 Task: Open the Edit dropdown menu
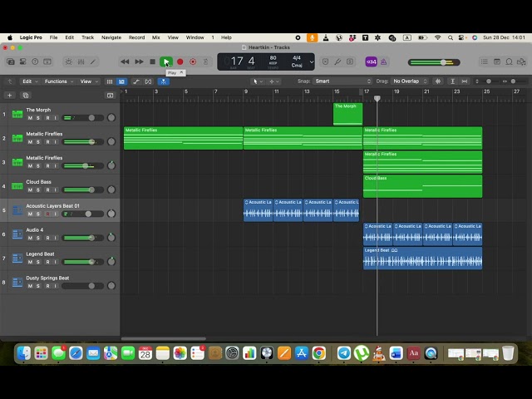(30, 81)
